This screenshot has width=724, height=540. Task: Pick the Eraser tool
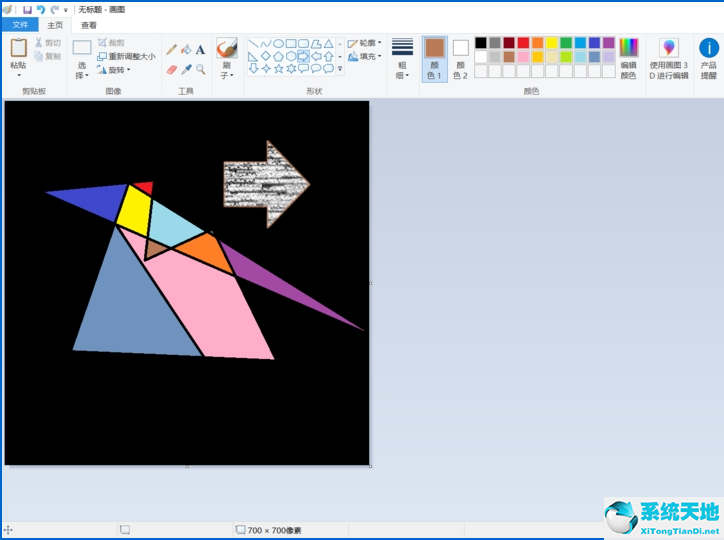172,70
